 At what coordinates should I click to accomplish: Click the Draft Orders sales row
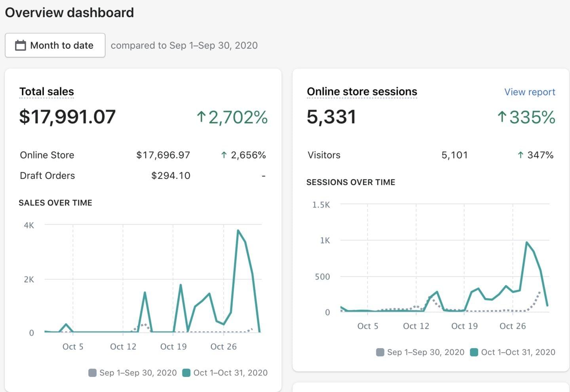[143, 175]
